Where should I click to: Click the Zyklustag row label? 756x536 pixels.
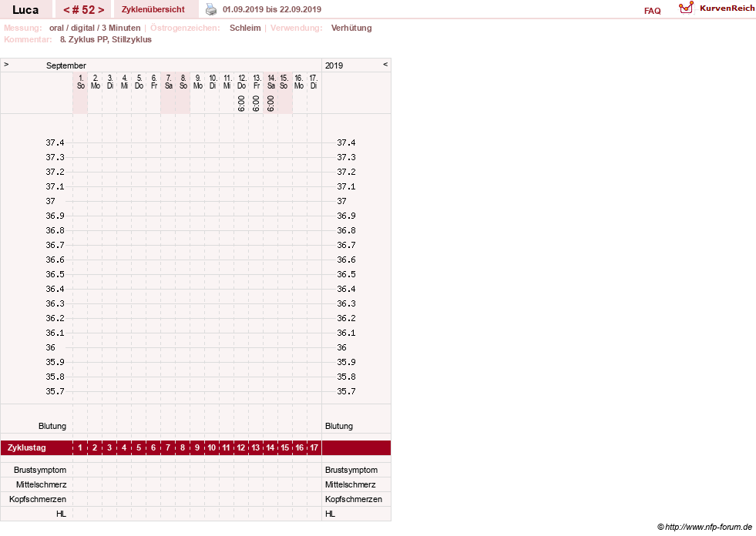tap(26, 447)
